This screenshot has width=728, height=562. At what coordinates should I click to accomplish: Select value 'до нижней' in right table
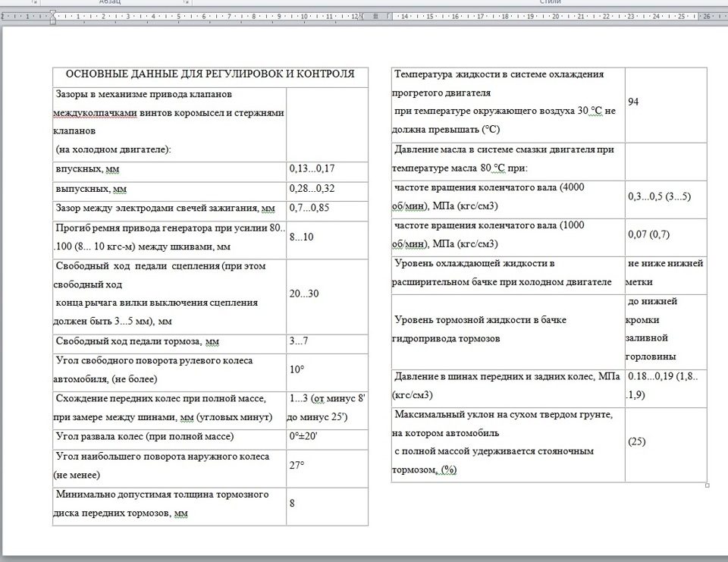(x=652, y=301)
